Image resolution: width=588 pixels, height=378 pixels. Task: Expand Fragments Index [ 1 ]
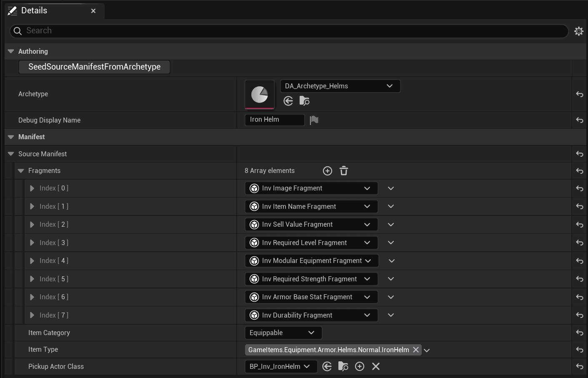click(32, 206)
